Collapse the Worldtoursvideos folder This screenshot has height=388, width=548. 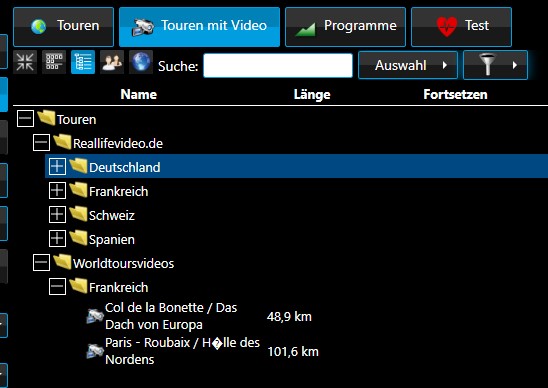point(41,263)
